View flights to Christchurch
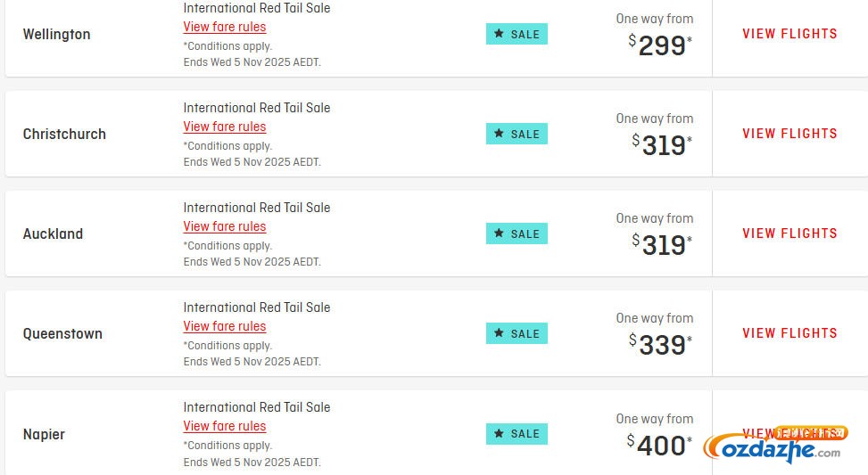This screenshot has height=475, width=868. pyautogui.click(x=789, y=134)
